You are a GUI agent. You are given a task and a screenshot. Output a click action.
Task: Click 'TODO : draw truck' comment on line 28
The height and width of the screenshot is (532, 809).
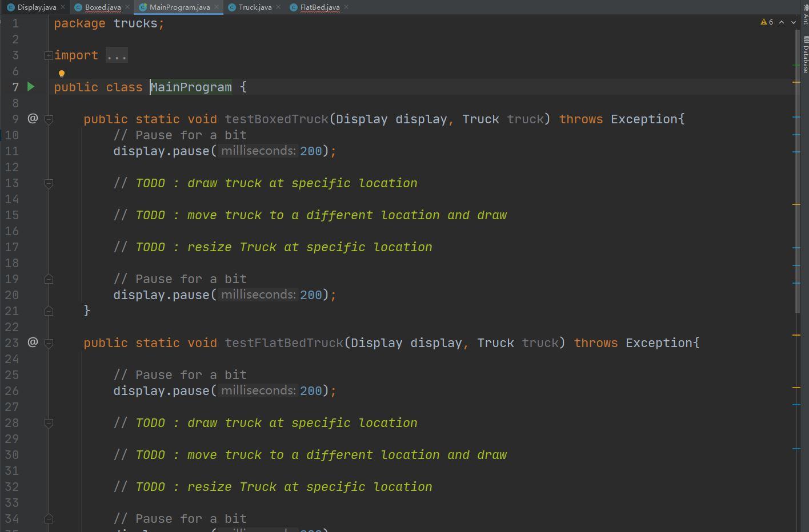pyautogui.click(x=265, y=422)
